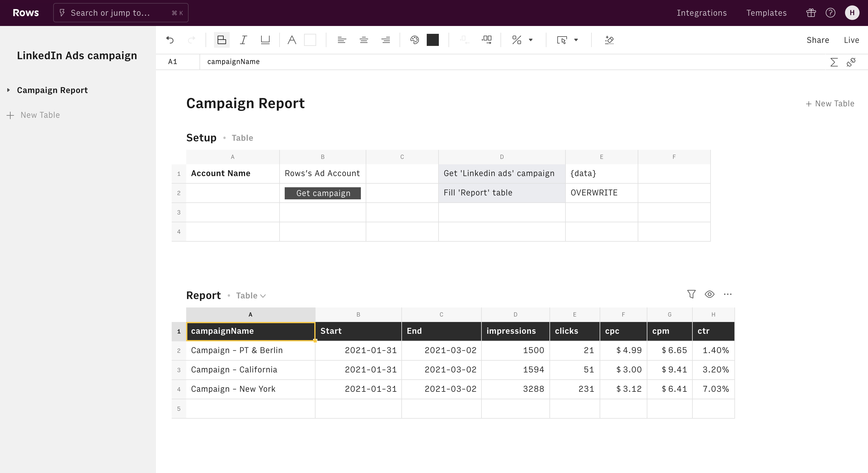
Task: Select the Account Name cell
Action: [232, 174]
